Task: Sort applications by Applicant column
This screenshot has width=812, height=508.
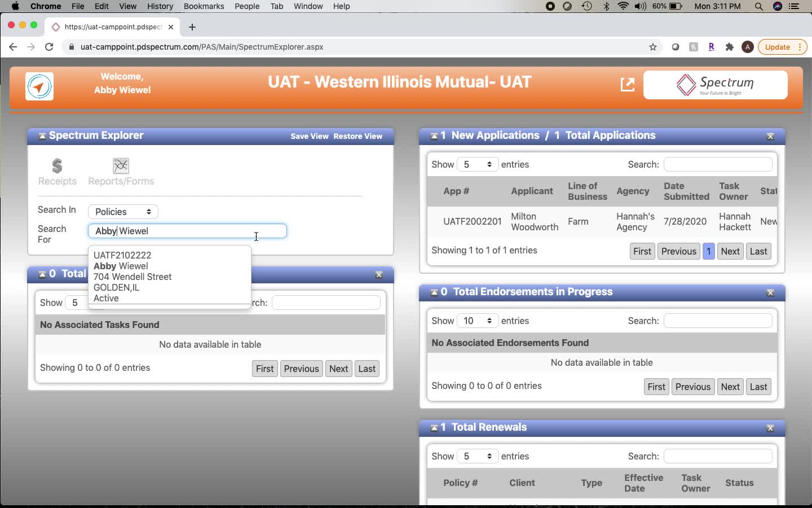Action: point(532,191)
